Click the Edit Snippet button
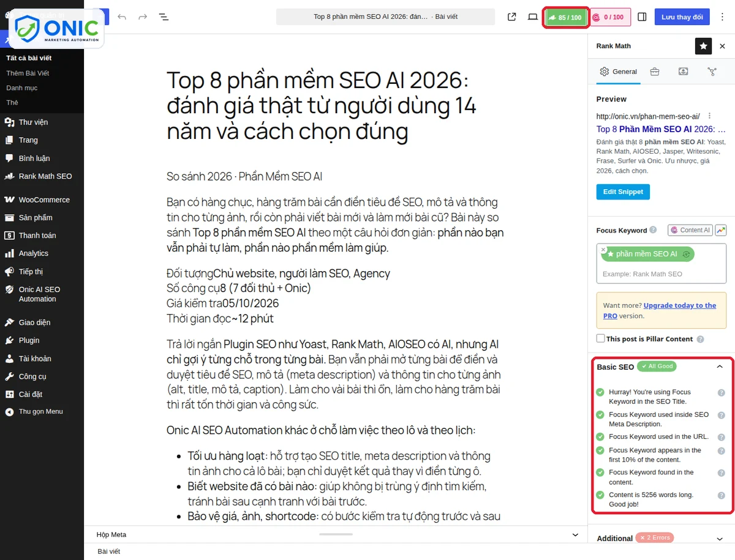735x560 pixels. pyautogui.click(x=623, y=192)
